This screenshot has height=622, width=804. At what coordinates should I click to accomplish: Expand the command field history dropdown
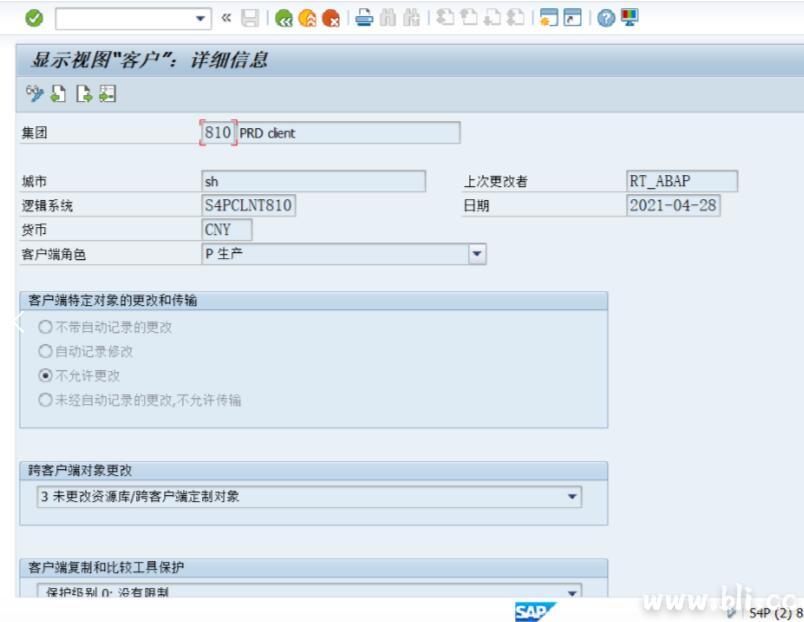click(200, 16)
